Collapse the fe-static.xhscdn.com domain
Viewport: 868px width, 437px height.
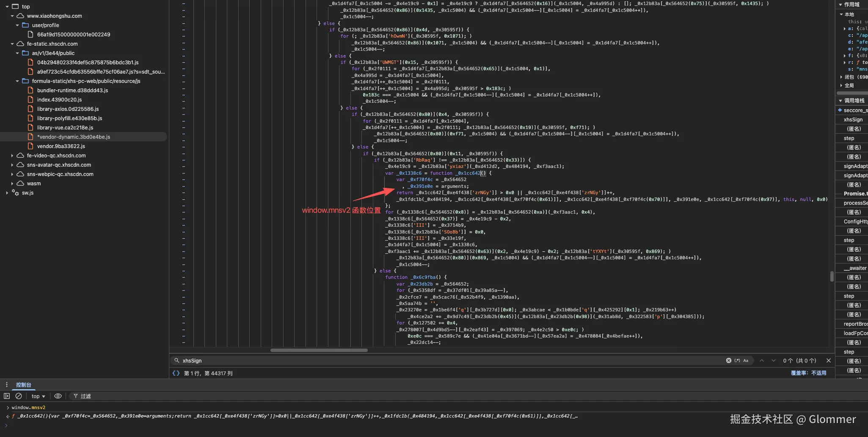tap(12, 44)
